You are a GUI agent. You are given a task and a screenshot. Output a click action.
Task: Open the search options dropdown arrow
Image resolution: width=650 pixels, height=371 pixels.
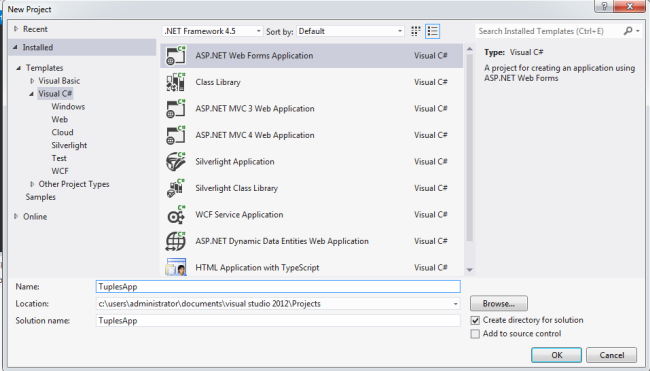point(638,31)
